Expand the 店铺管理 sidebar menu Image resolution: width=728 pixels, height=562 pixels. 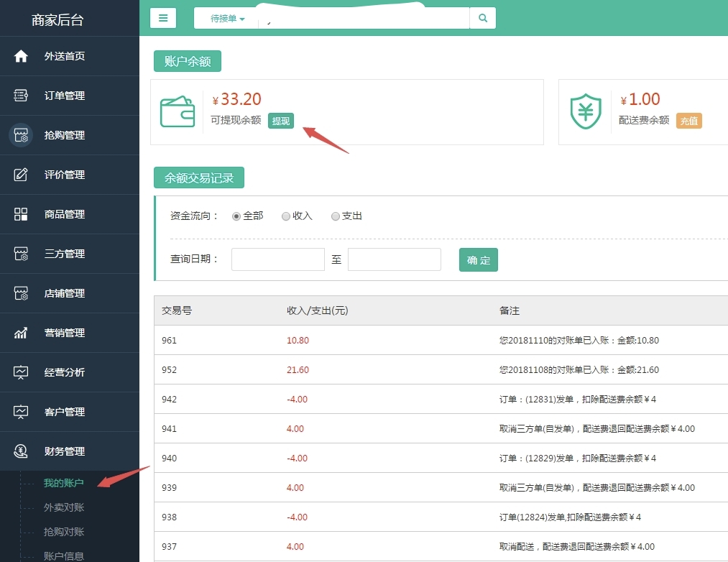coord(65,293)
